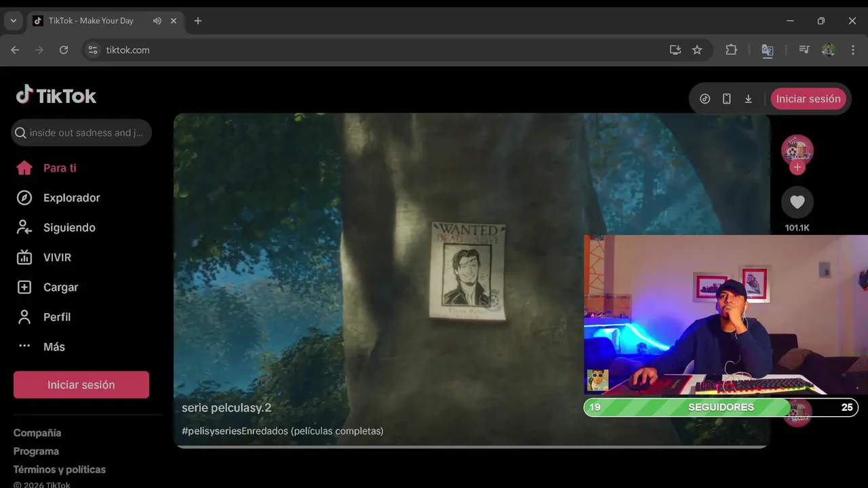The width and height of the screenshot is (868, 488).
Task: Expand the Programa footer section
Action: (36, 451)
